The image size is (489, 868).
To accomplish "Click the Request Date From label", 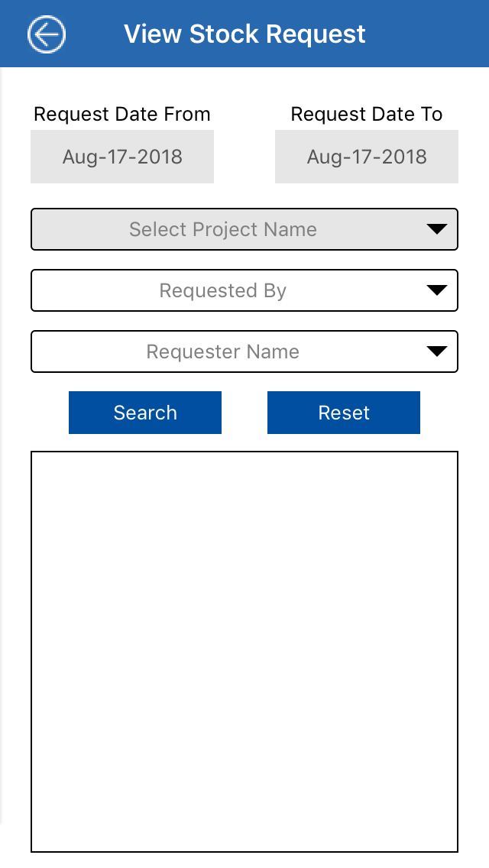I will pos(122,115).
